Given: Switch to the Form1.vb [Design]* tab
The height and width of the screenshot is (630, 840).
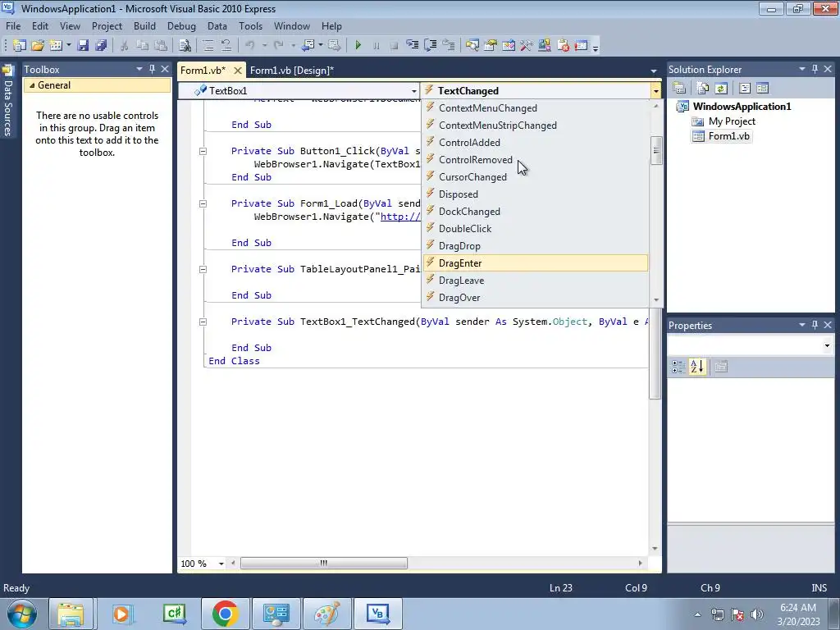Looking at the screenshot, I should pos(292,71).
